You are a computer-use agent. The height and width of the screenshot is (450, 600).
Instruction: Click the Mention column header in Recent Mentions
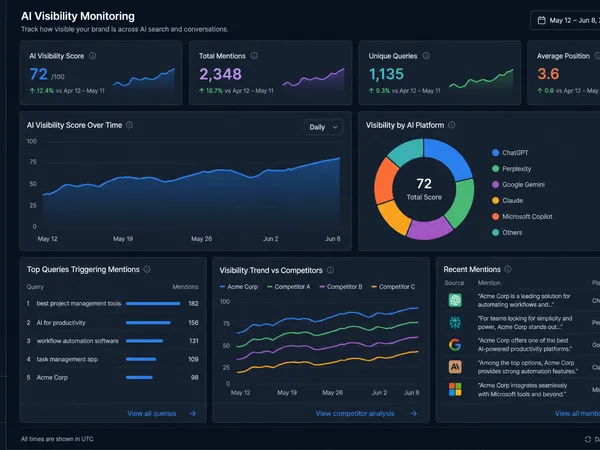pyautogui.click(x=489, y=283)
